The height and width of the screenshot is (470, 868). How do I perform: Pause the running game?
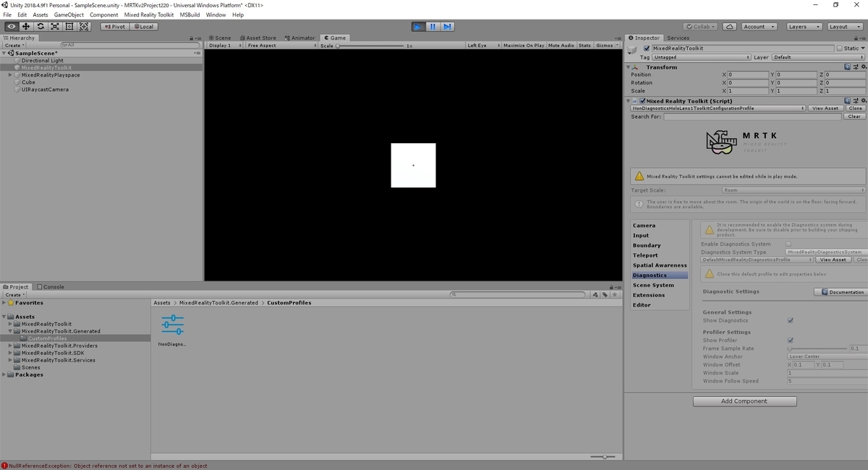[433, 27]
